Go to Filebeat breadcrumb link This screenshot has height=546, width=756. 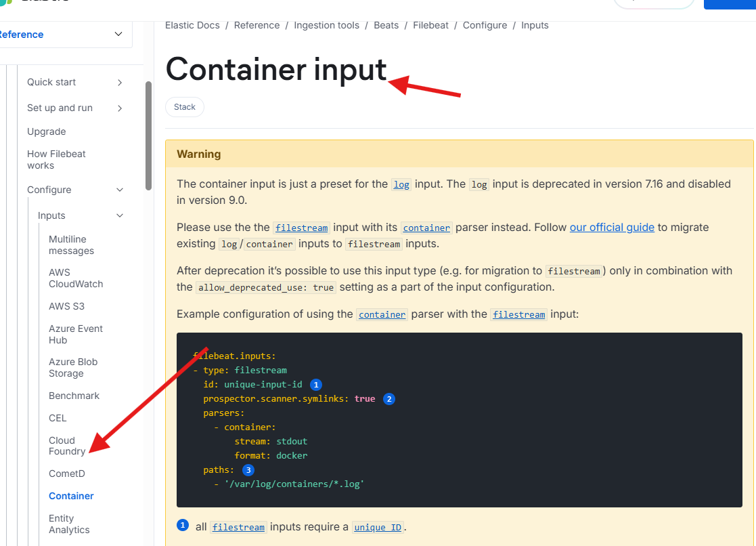point(430,25)
